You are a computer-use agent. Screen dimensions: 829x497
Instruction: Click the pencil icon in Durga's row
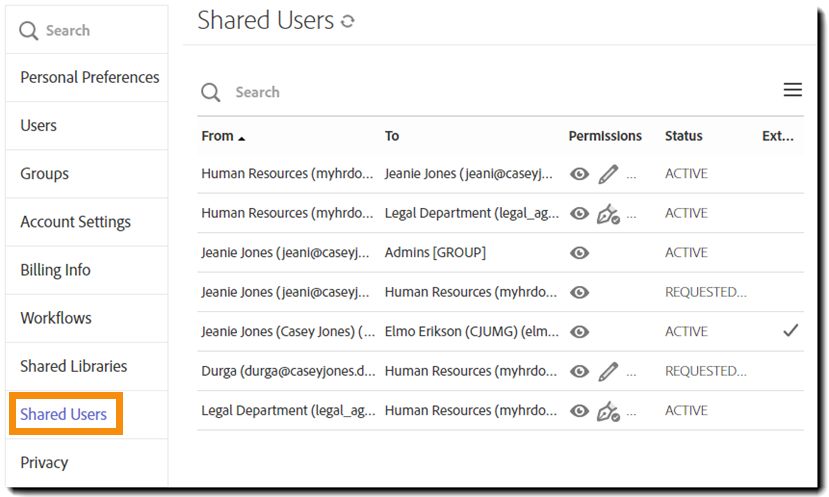(608, 371)
